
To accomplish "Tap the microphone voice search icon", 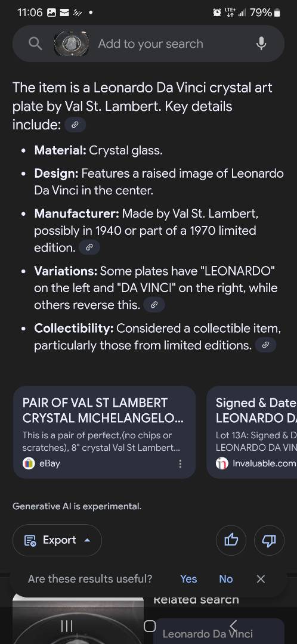I will (261, 44).
